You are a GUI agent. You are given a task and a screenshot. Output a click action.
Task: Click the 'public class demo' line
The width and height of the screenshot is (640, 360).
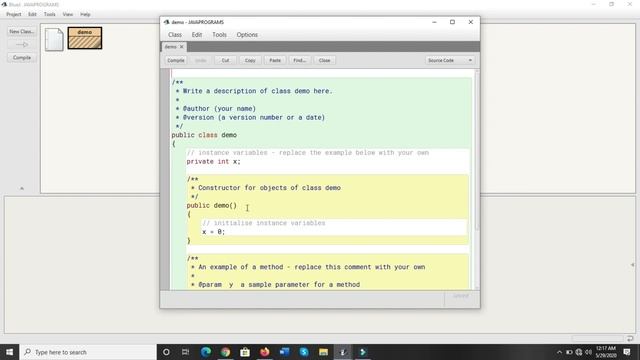pos(204,135)
